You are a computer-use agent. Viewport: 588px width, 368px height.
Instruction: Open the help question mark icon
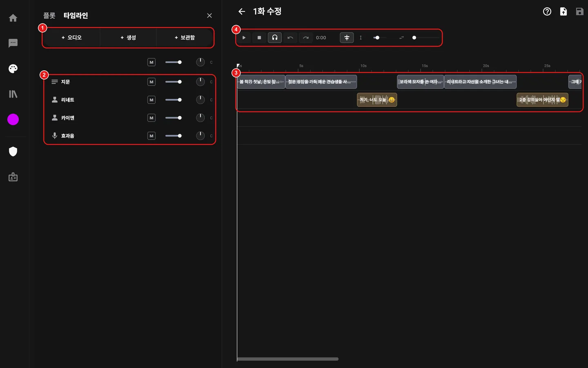click(547, 11)
